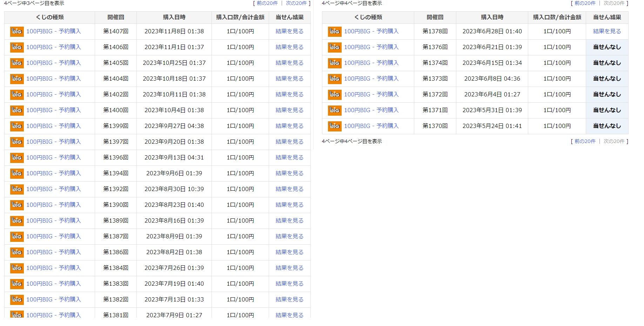The width and height of the screenshot is (644, 326).
Task: Open 結果を見る for 第1407回
Action: (x=290, y=31)
